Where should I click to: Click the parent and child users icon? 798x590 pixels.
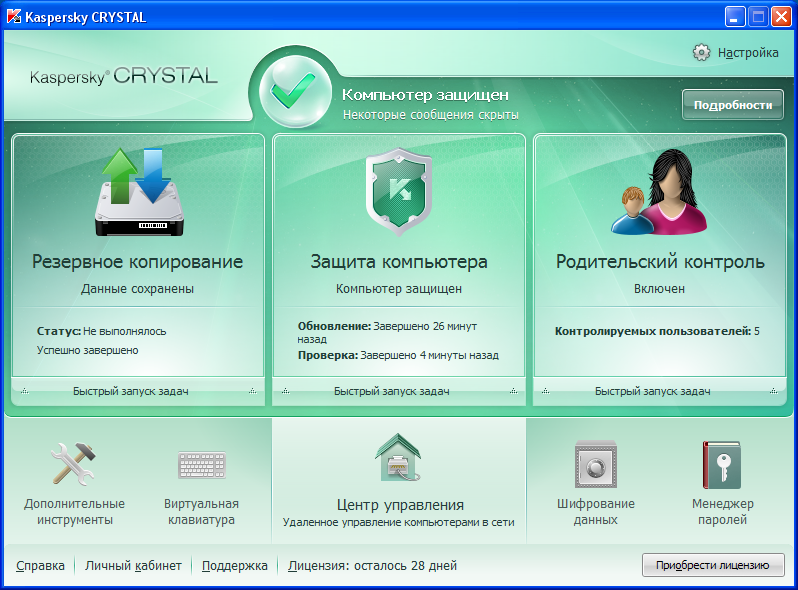tap(659, 192)
